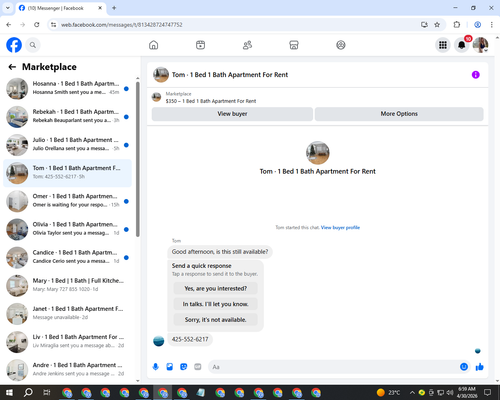
Task: Open the GIF picker icon
Action: point(198,367)
